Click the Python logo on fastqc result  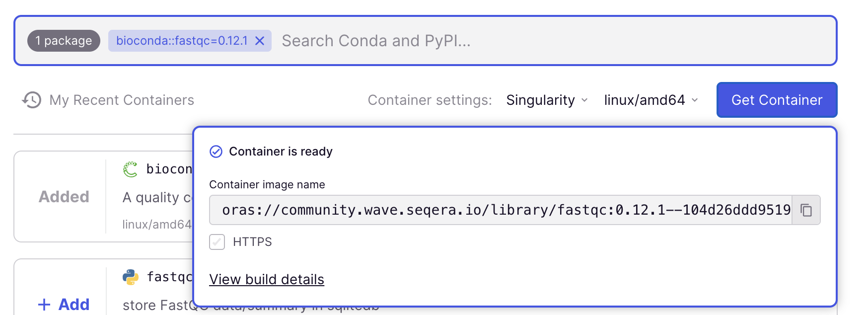coord(131,277)
